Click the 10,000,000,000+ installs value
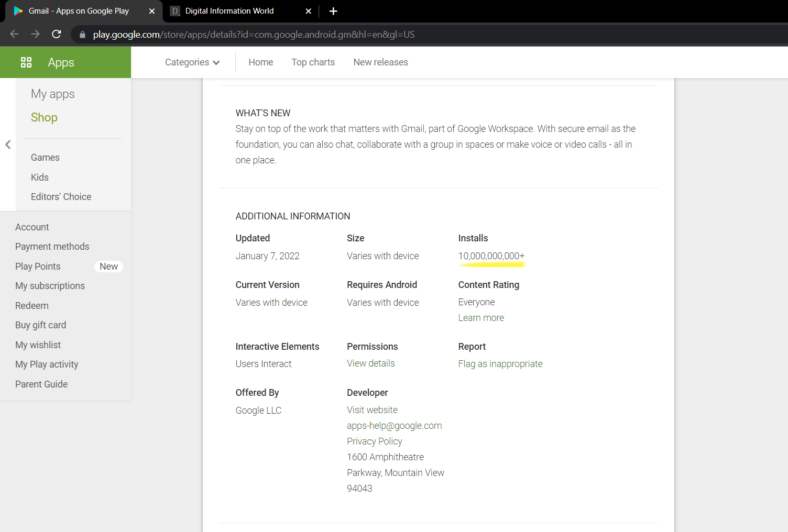The width and height of the screenshot is (788, 532). click(491, 256)
